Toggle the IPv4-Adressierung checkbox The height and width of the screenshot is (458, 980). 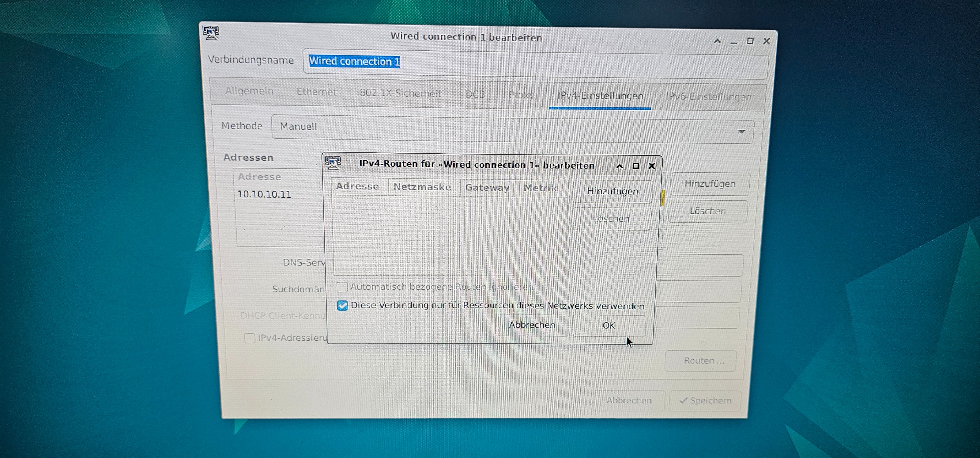pos(250,338)
